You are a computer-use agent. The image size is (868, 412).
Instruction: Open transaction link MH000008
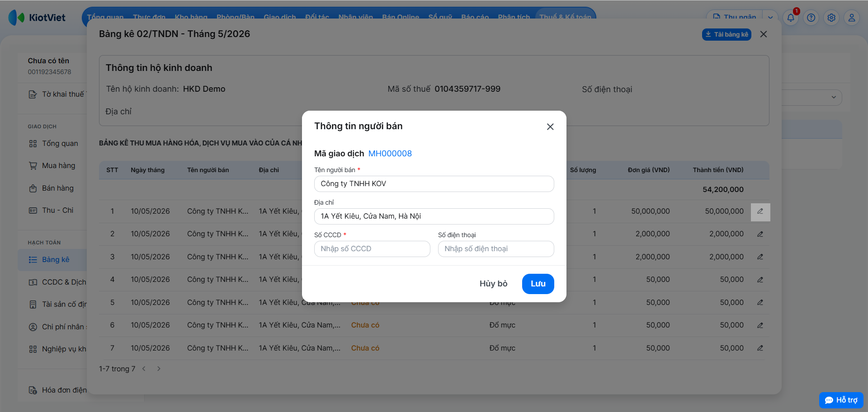tap(390, 154)
